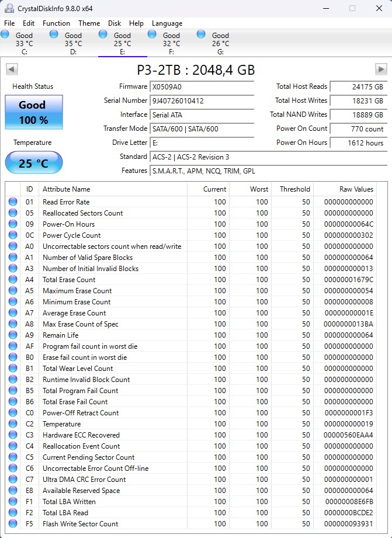
Task: Open the Theme menu
Action: coord(89,23)
